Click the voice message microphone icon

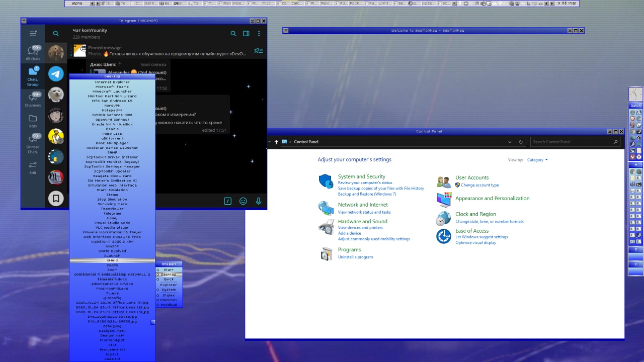259,201
